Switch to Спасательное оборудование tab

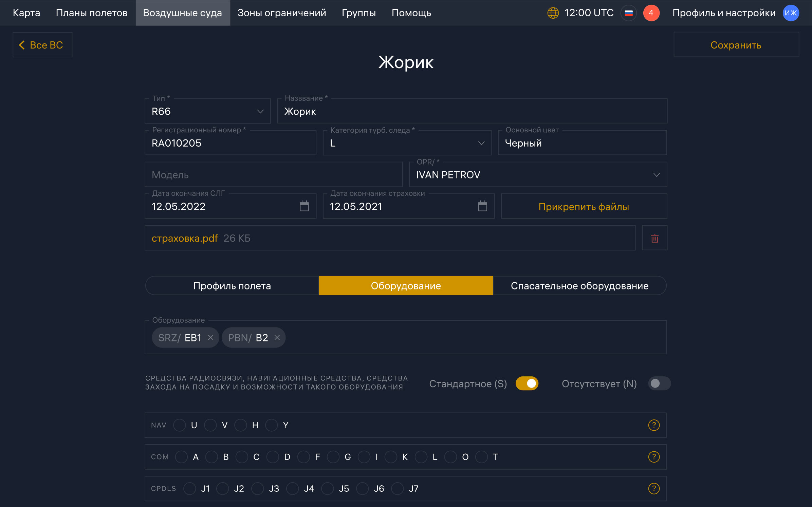tap(579, 286)
